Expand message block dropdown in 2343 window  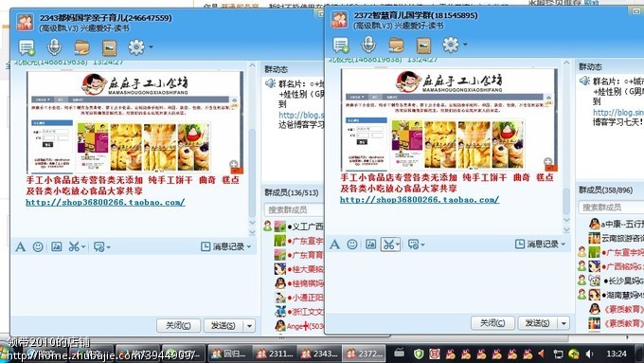coord(108,247)
